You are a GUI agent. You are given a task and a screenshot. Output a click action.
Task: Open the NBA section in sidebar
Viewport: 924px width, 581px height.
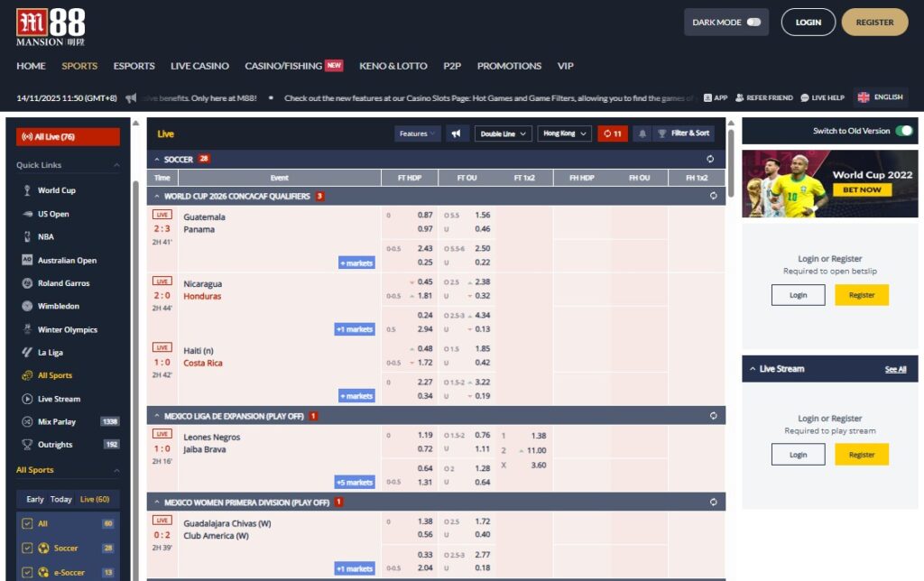(x=43, y=236)
